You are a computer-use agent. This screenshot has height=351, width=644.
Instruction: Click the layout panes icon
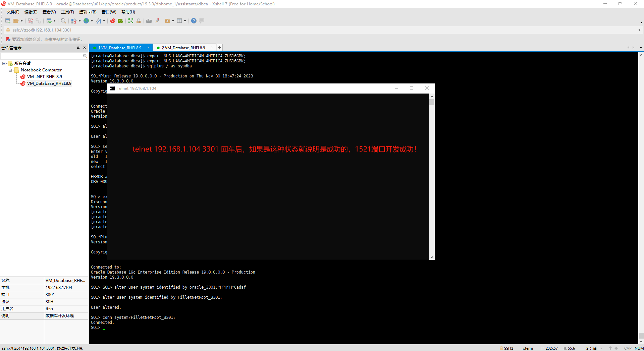pos(179,21)
